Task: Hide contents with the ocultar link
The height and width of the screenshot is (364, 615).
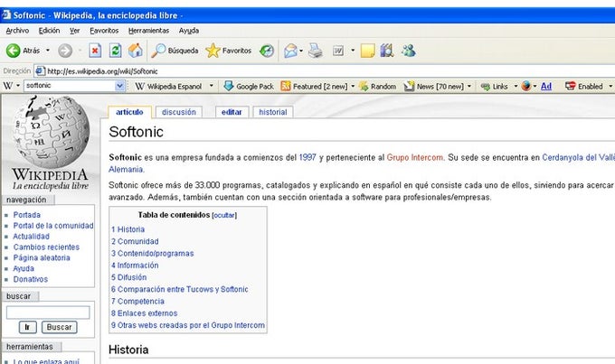Action: point(224,215)
